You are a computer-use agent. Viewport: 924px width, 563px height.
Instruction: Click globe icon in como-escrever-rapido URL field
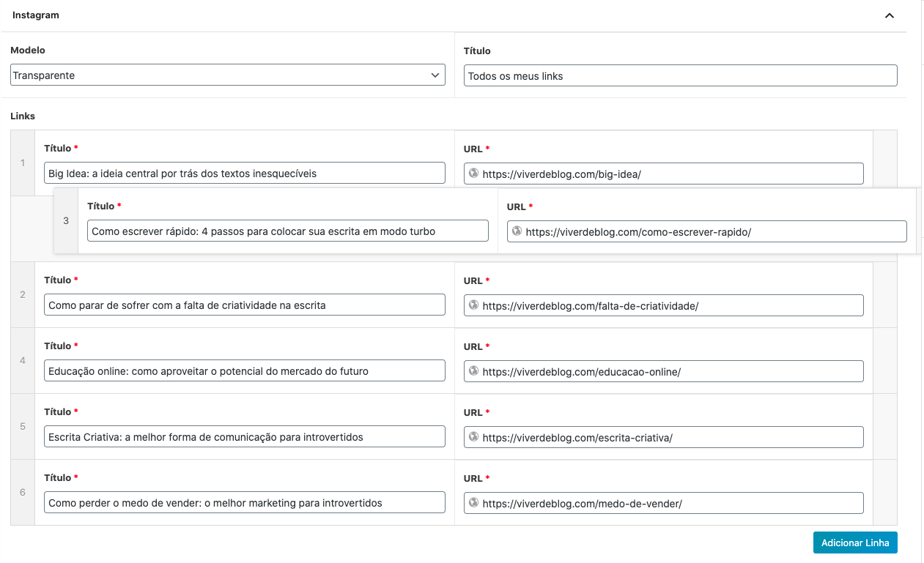(517, 231)
